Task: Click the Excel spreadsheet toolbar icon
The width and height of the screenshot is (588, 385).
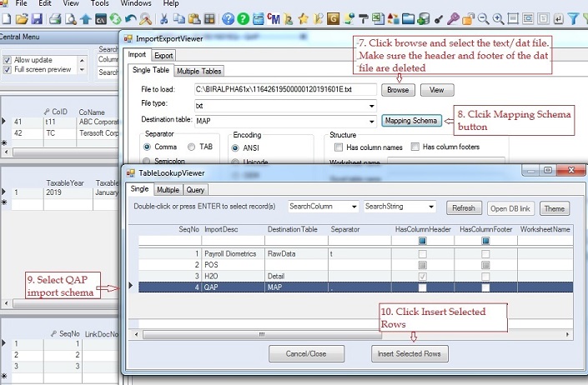Action: (x=378, y=18)
